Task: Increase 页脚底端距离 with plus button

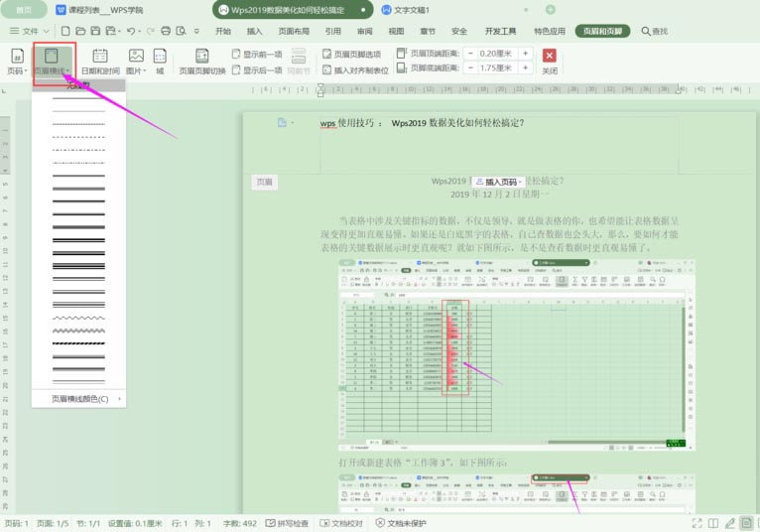Action: pos(526,67)
